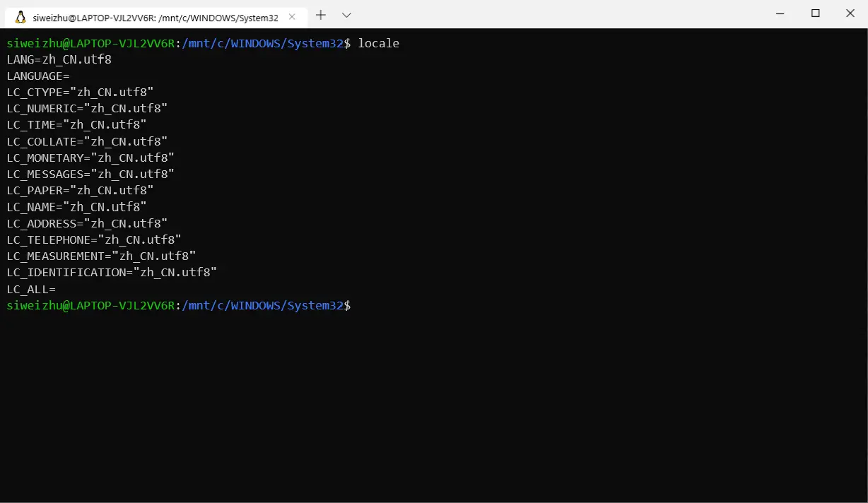868x503 pixels.
Task: Click the LC_MESSAGES line
Action: click(90, 174)
